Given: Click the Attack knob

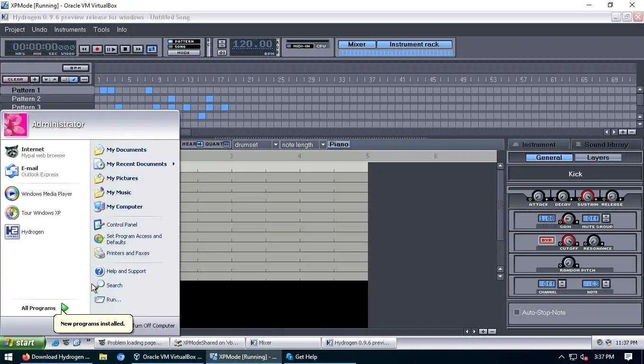Looking at the screenshot, I should click(538, 196).
